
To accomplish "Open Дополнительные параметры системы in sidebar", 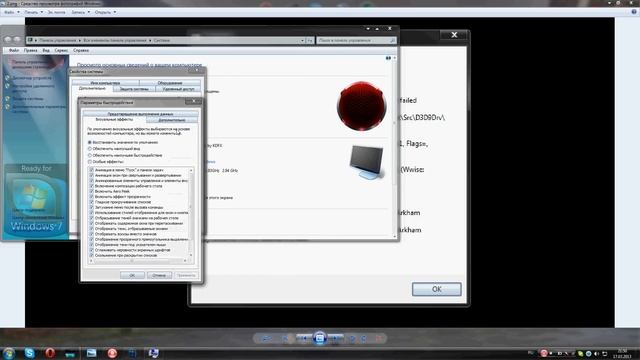I will coord(39,108).
